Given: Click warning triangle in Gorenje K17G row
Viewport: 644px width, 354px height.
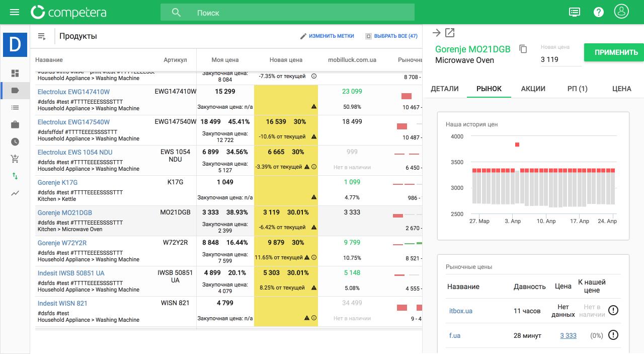Looking at the screenshot, I should click(314, 197).
